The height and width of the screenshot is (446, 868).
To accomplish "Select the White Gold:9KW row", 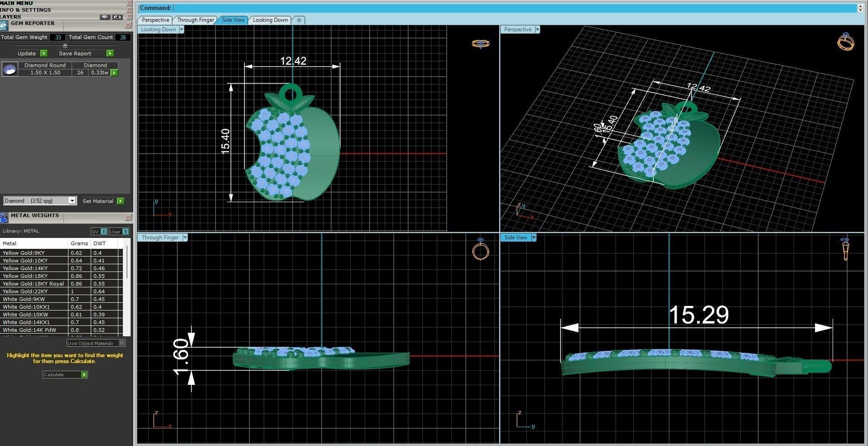I will 62,299.
